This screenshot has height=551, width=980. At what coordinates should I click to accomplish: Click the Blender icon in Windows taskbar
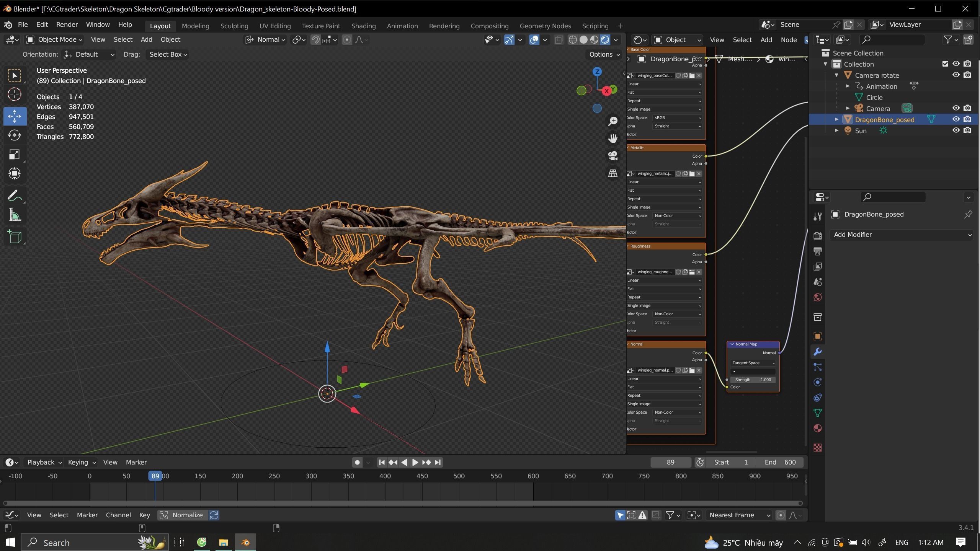click(x=245, y=542)
